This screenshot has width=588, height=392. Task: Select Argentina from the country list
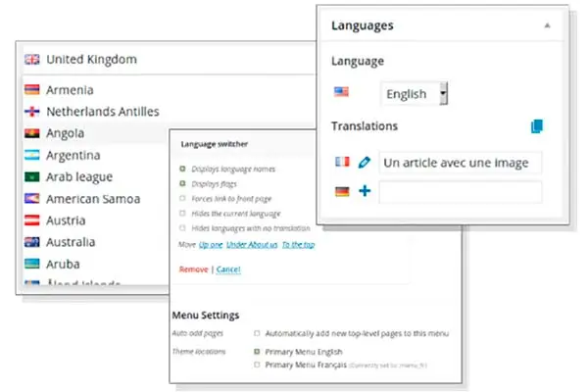click(x=73, y=155)
